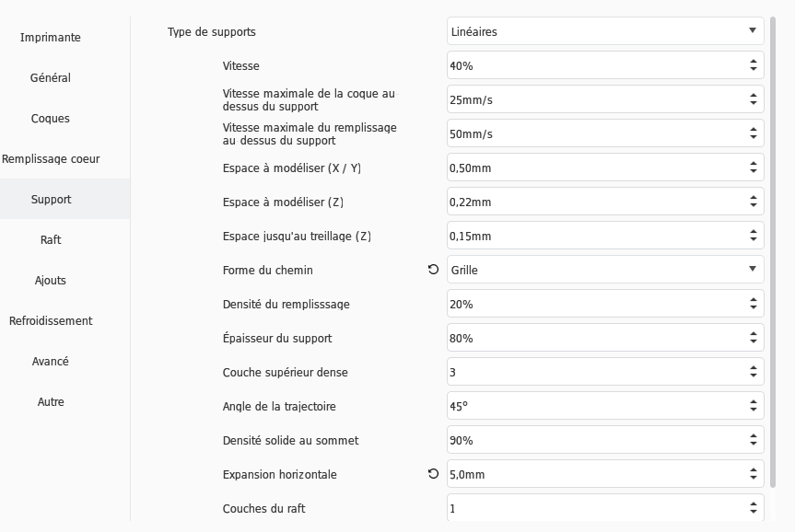Click the Couche supérieur dense stepper
Image resolution: width=795 pixels, height=532 pixels.
tap(754, 372)
